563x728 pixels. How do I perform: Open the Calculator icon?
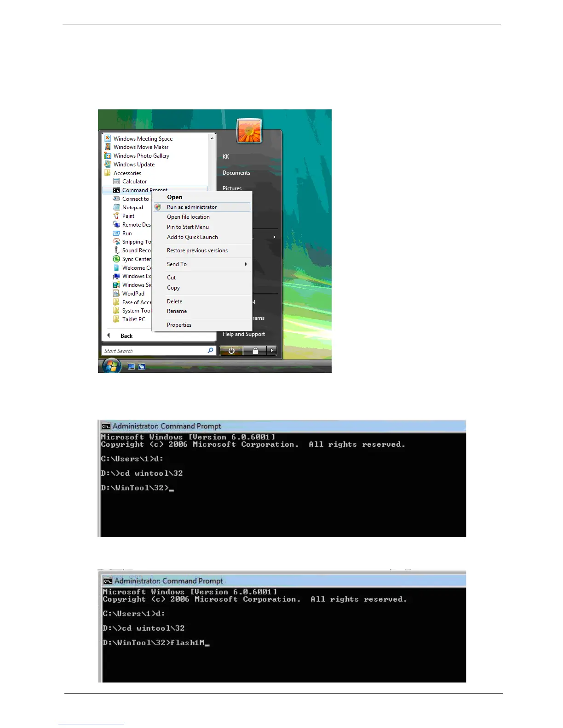click(116, 182)
